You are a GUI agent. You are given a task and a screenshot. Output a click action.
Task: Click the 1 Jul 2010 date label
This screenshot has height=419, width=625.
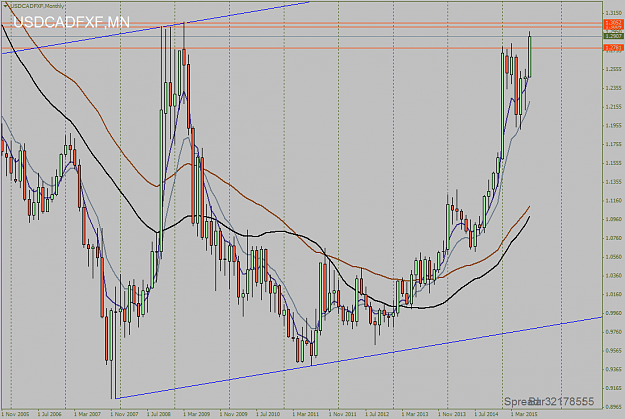(269, 414)
